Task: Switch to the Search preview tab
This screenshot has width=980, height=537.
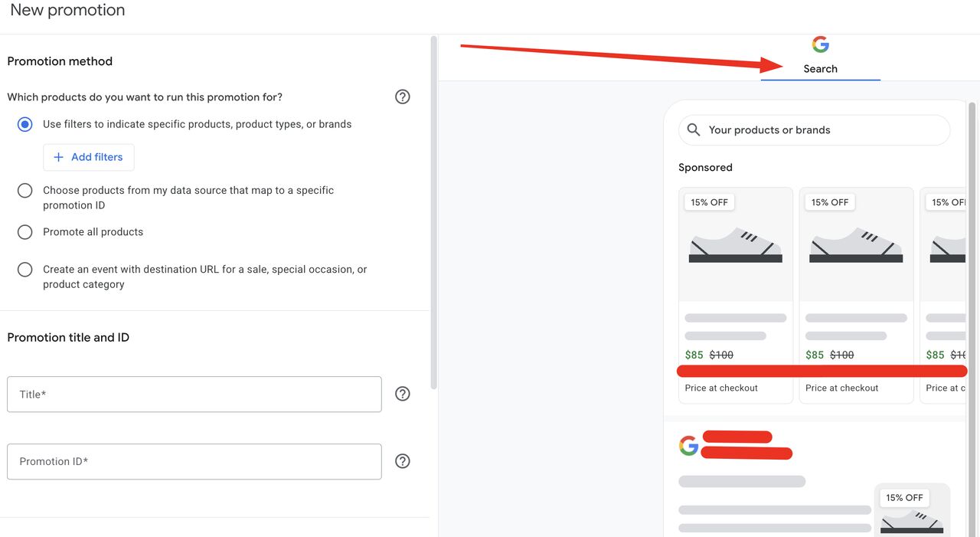Action: 820,69
